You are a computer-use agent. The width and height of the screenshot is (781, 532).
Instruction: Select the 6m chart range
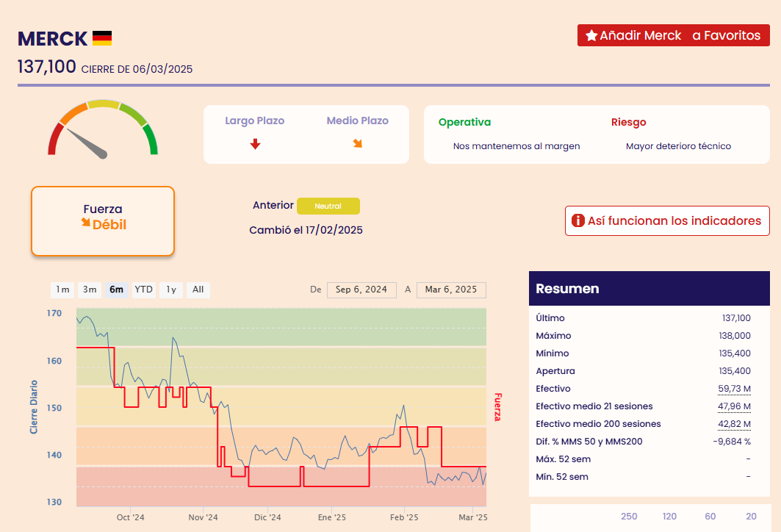(x=117, y=290)
